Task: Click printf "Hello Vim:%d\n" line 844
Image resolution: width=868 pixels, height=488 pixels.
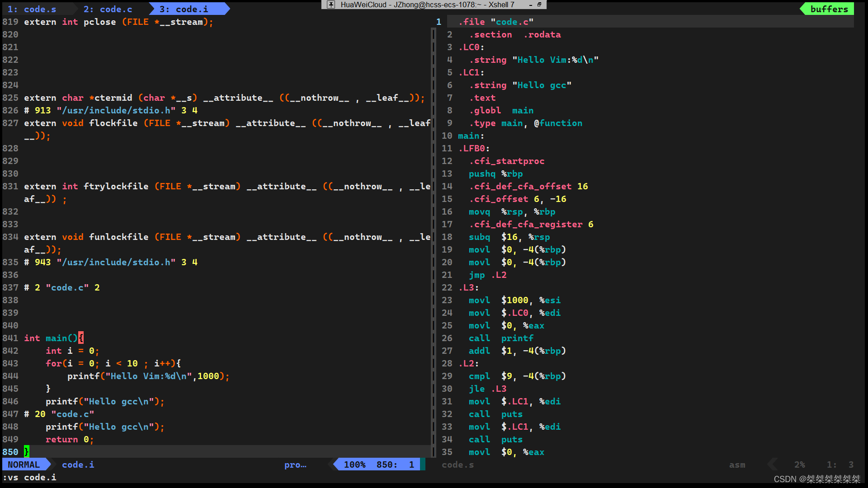Action: pyautogui.click(x=148, y=376)
